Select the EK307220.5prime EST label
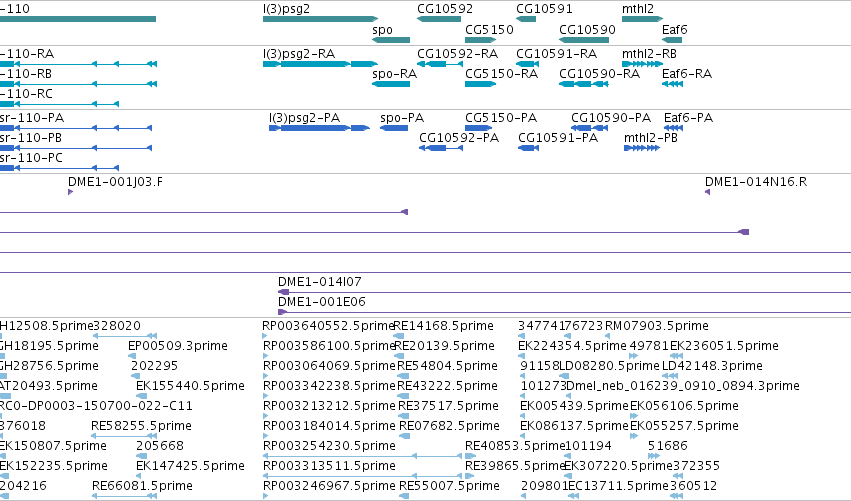The width and height of the screenshot is (851, 501). (619, 466)
